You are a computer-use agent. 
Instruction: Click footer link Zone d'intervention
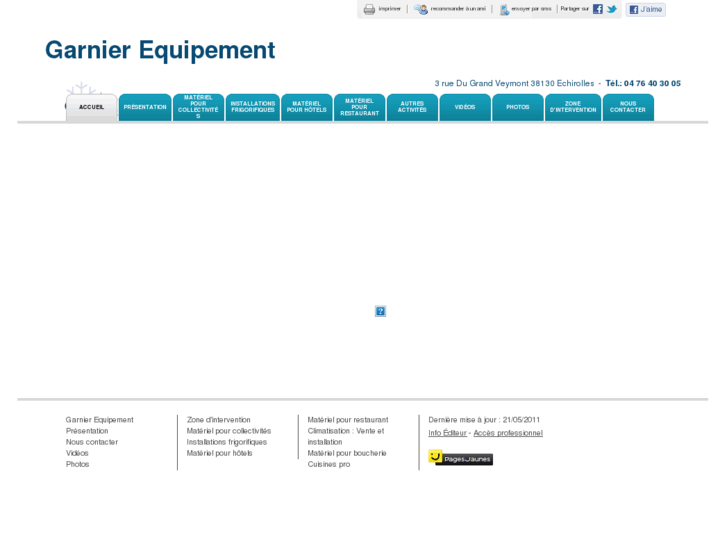tap(218, 420)
